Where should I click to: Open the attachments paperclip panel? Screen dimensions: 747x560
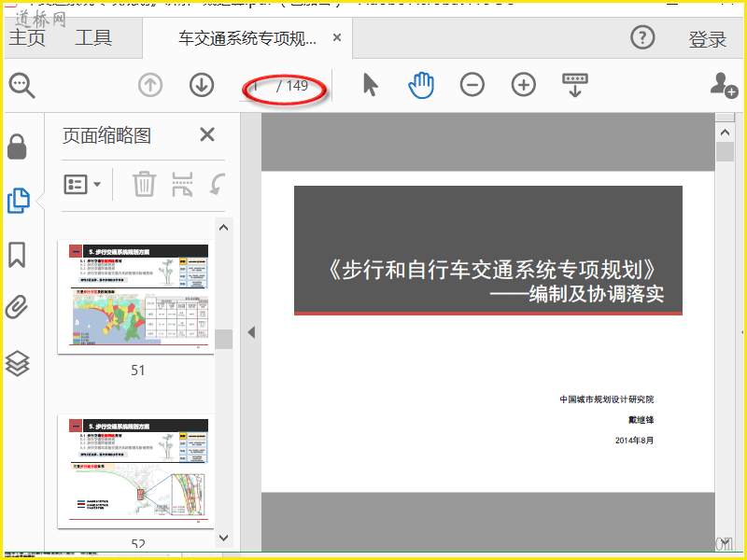pyautogui.click(x=17, y=307)
